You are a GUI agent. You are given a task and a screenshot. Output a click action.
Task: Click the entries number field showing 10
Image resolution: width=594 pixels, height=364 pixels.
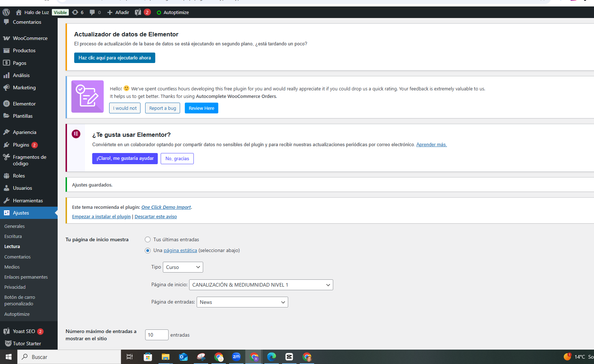pyautogui.click(x=157, y=335)
